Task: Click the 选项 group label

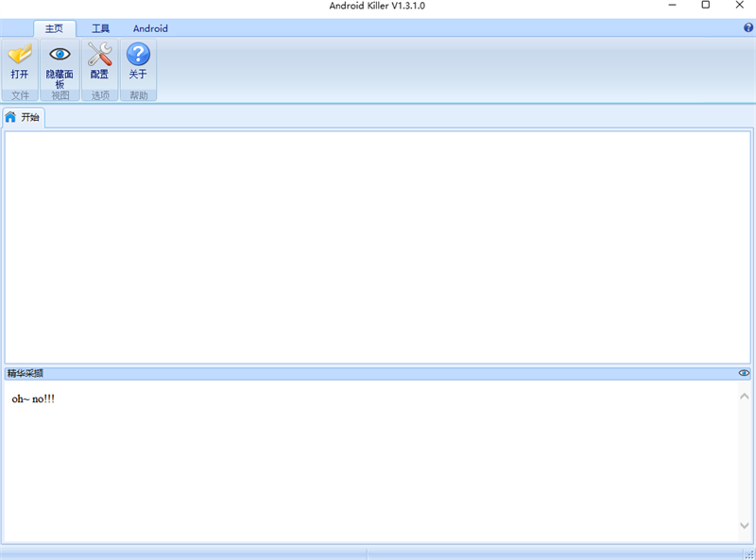Action: [x=100, y=95]
